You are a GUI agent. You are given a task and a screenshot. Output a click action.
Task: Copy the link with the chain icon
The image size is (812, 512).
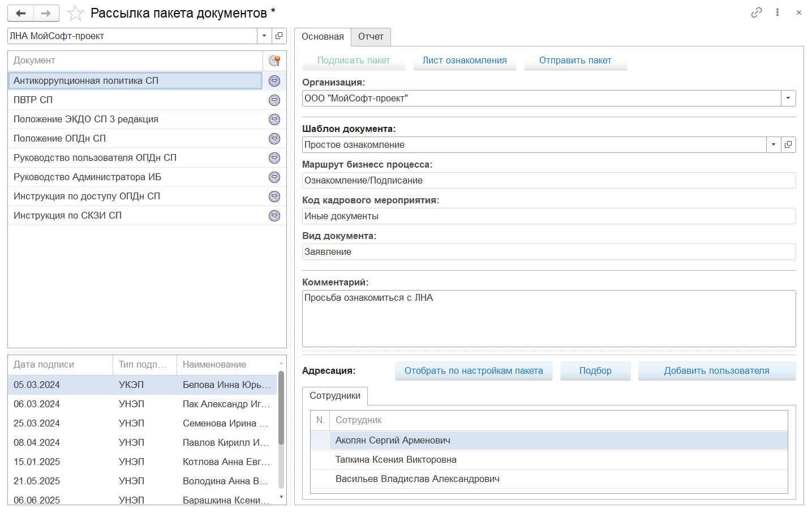click(x=757, y=12)
